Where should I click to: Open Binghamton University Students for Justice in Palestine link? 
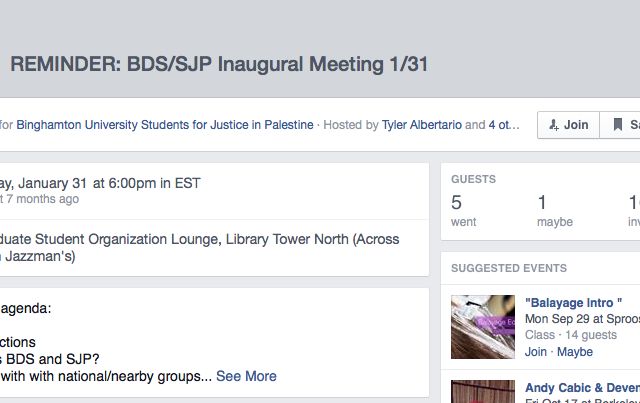pyautogui.click(x=165, y=125)
